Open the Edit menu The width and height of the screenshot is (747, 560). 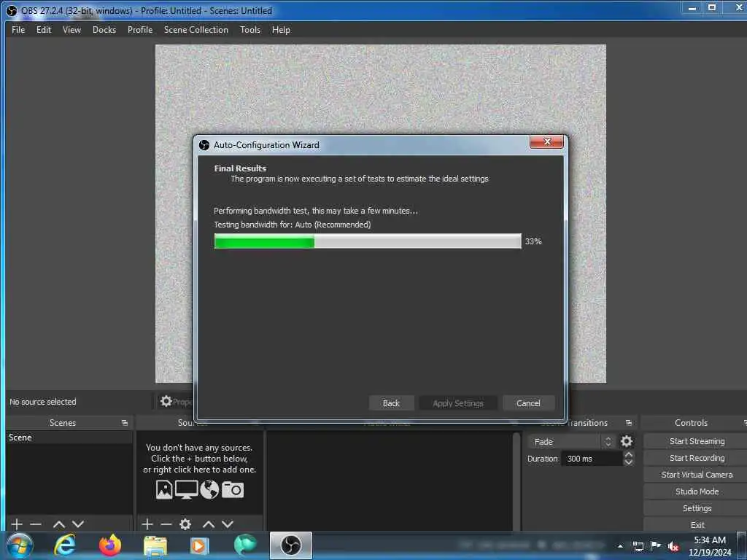tap(43, 29)
